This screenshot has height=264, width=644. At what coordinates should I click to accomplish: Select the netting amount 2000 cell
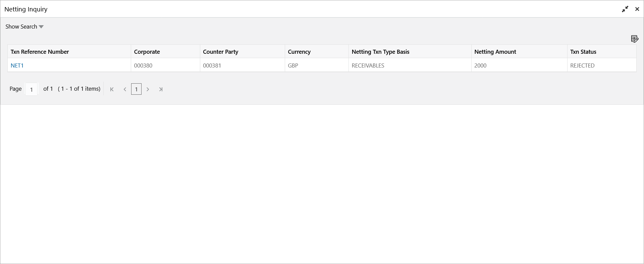519,65
